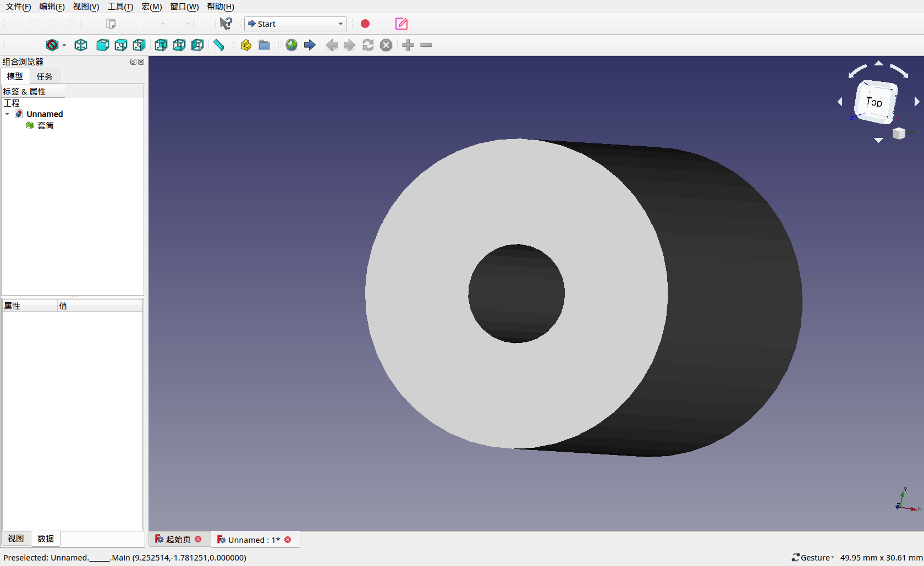Click the 属性 column header
This screenshot has width=924, height=566.
(30, 306)
